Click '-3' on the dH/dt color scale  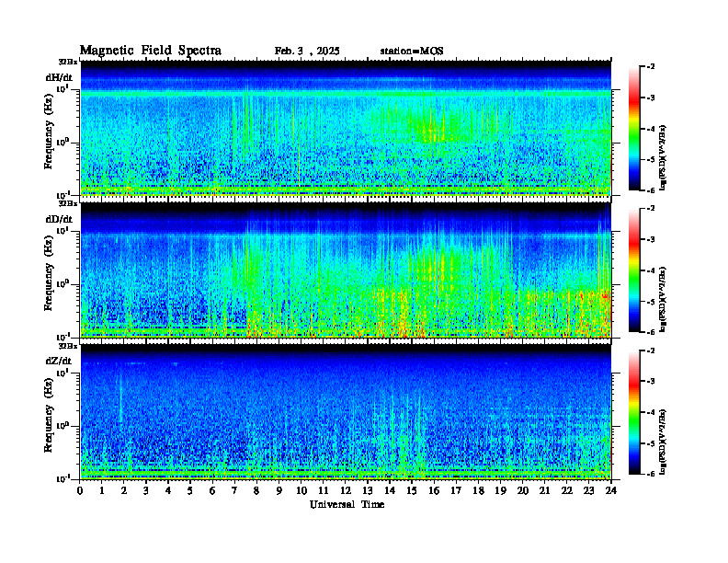(x=651, y=98)
